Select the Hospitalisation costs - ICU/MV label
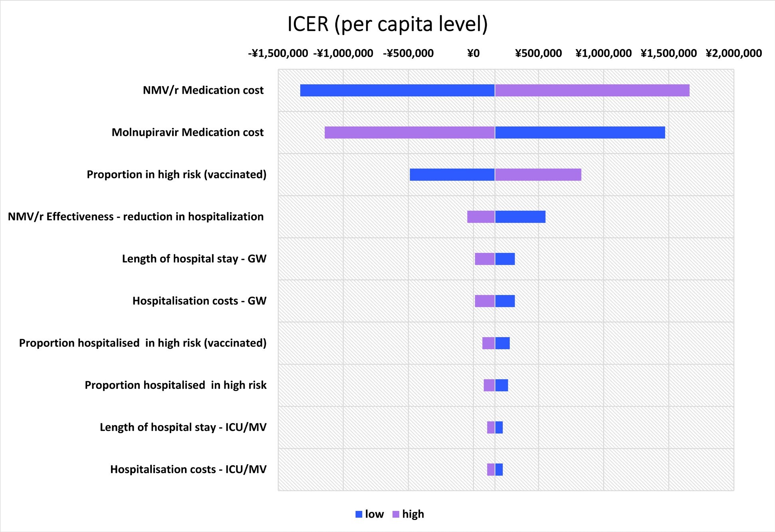 (x=188, y=469)
